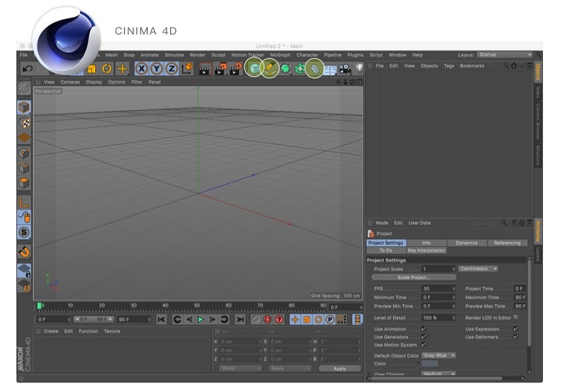563x392 pixels.
Task: Select the Cube primitive icon
Action: pos(254,69)
